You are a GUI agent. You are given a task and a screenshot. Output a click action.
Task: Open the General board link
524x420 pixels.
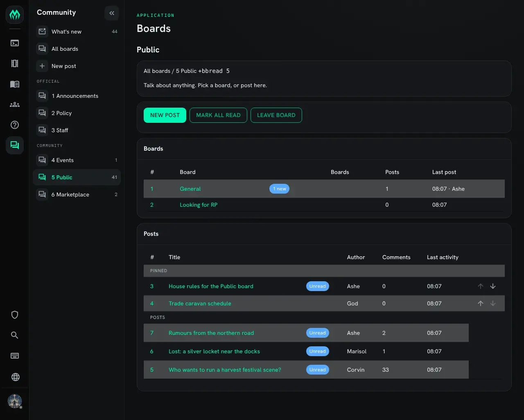(x=190, y=189)
